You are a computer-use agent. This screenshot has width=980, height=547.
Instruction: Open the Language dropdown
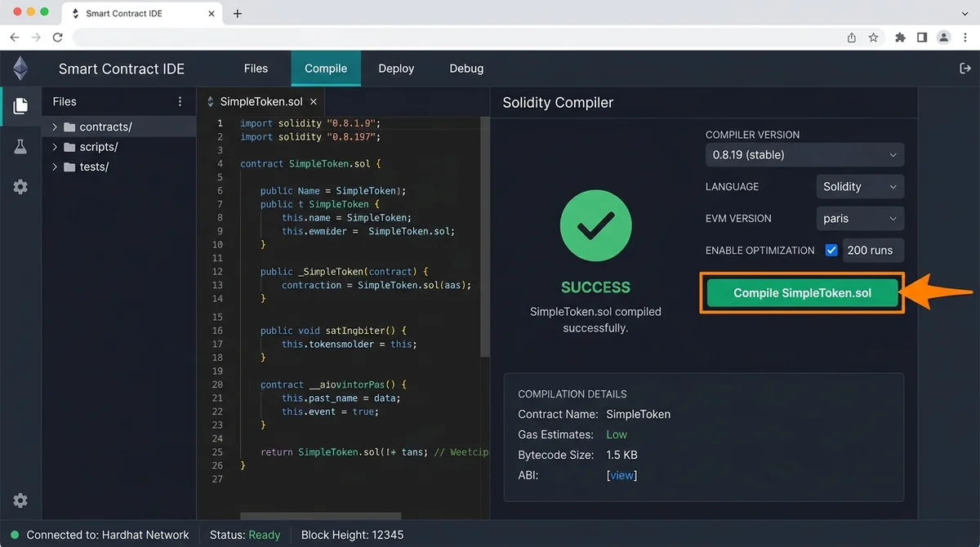pyautogui.click(x=860, y=187)
